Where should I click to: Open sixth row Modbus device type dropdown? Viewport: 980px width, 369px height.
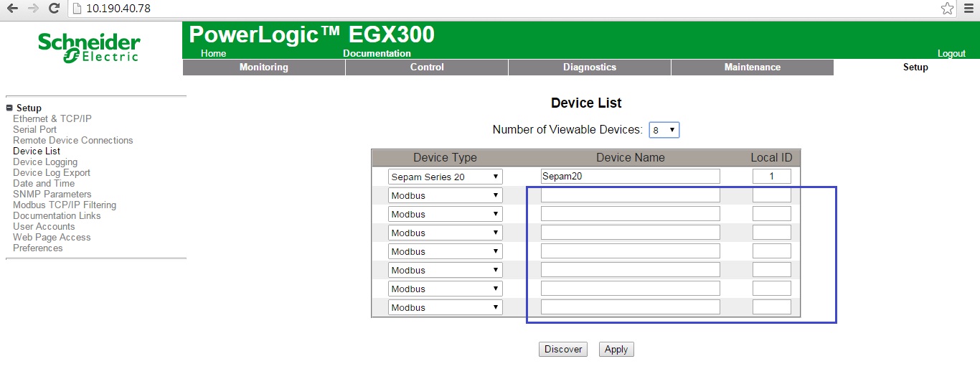click(445, 270)
